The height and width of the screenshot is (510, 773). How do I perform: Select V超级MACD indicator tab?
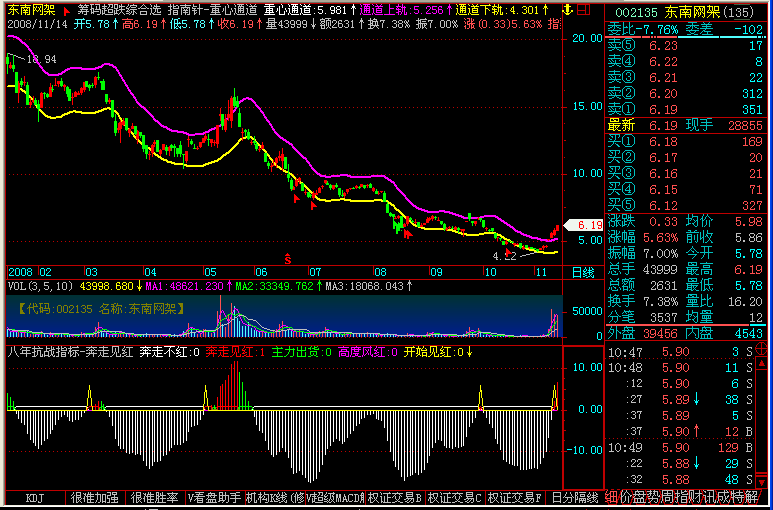(335, 497)
